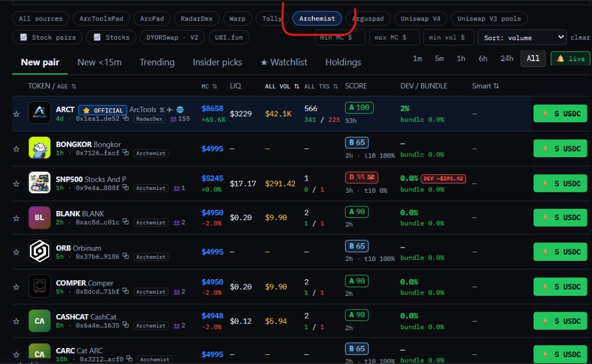Select the Warp source chip
The width and height of the screenshot is (592, 364).
tap(237, 18)
